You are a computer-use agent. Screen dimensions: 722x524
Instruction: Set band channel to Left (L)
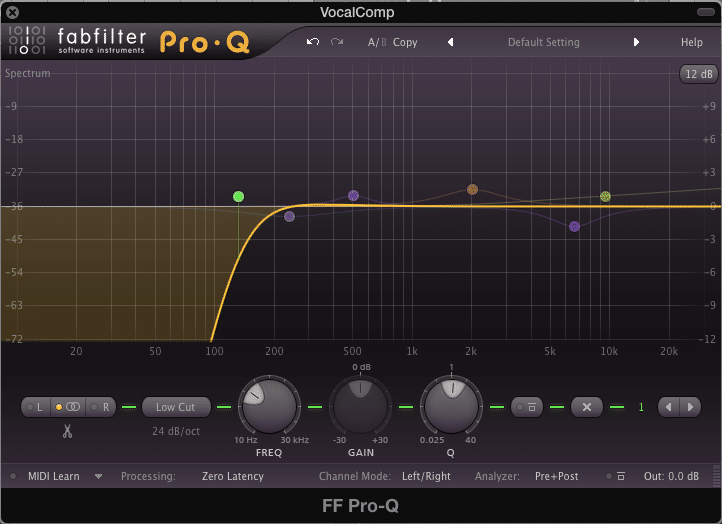click(35, 407)
